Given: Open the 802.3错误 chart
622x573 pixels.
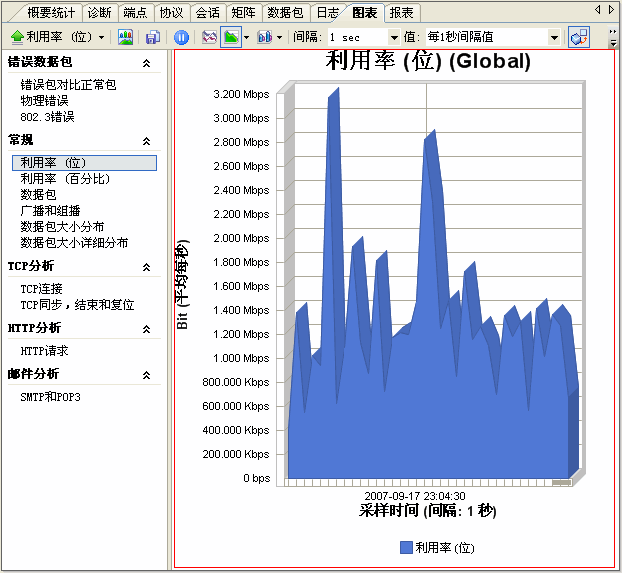Looking at the screenshot, I should coord(47,117).
